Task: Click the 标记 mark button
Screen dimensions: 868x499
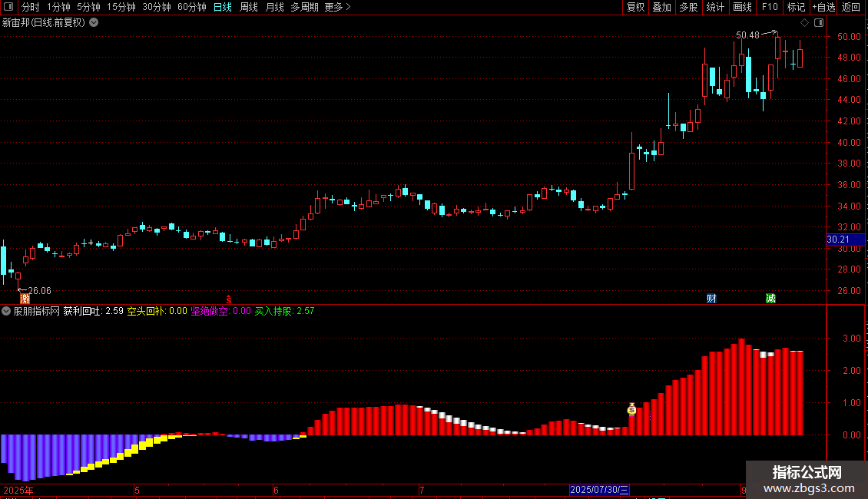Action: pyautogui.click(x=796, y=7)
